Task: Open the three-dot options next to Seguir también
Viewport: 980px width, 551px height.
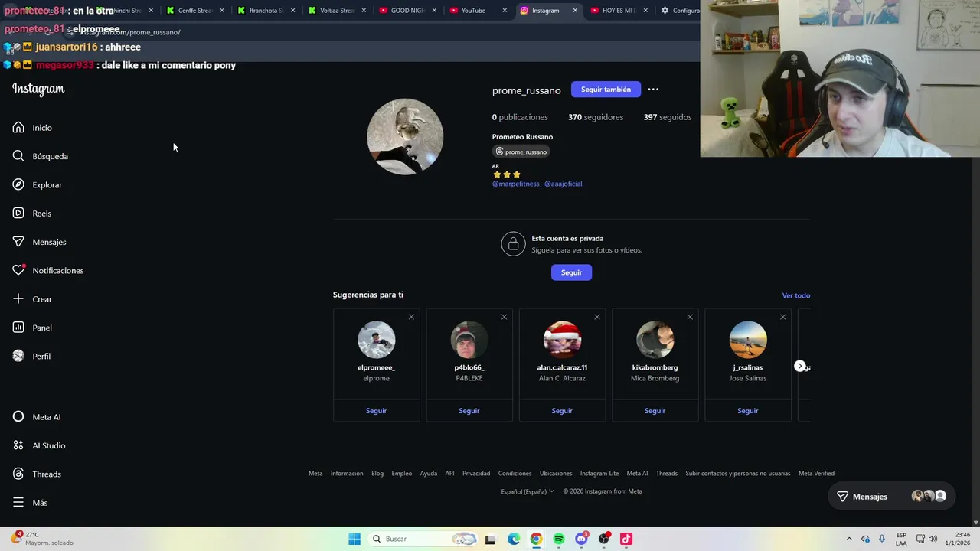Action: (x=653, y=90)
